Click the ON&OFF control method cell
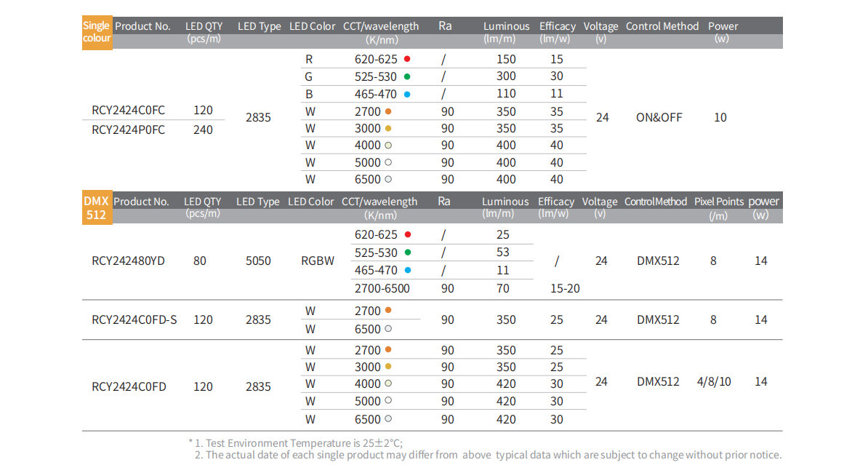This screenshot has width=868, height=465. (x=659, y=118)
